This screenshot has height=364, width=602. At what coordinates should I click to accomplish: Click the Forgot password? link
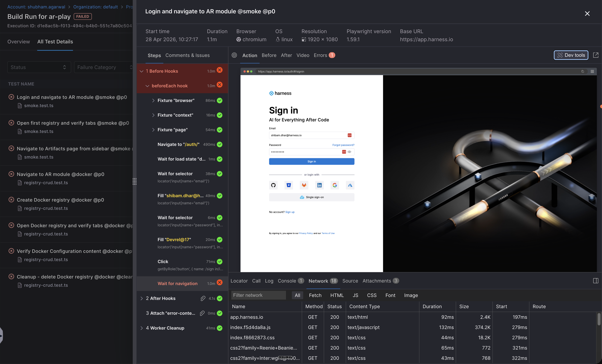tap(343, 145)
